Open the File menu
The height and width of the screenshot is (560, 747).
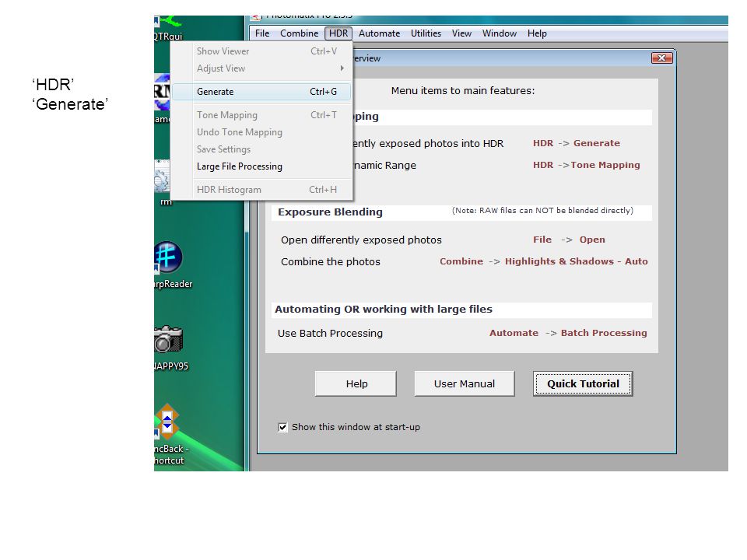(262, 33)
